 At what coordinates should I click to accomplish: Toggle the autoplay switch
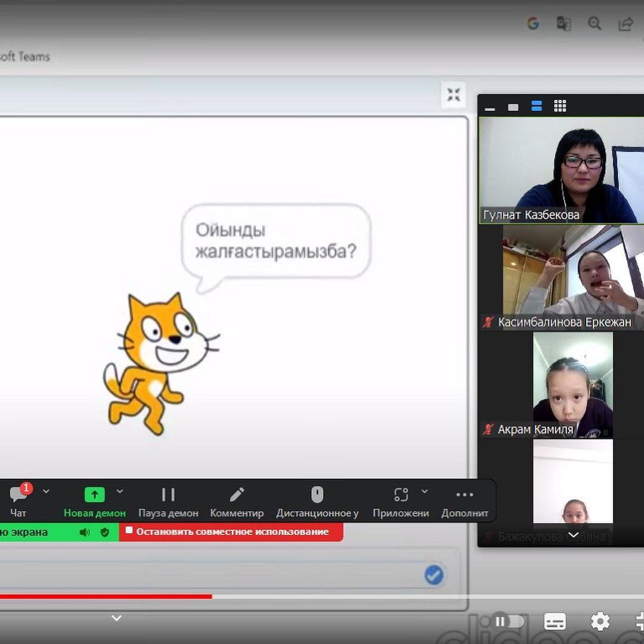509,621
